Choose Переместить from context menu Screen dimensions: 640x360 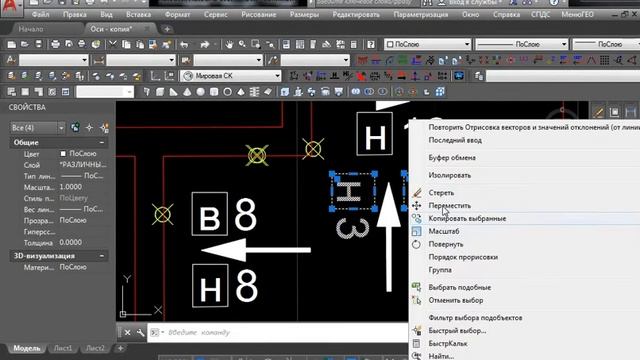(525, 206)
